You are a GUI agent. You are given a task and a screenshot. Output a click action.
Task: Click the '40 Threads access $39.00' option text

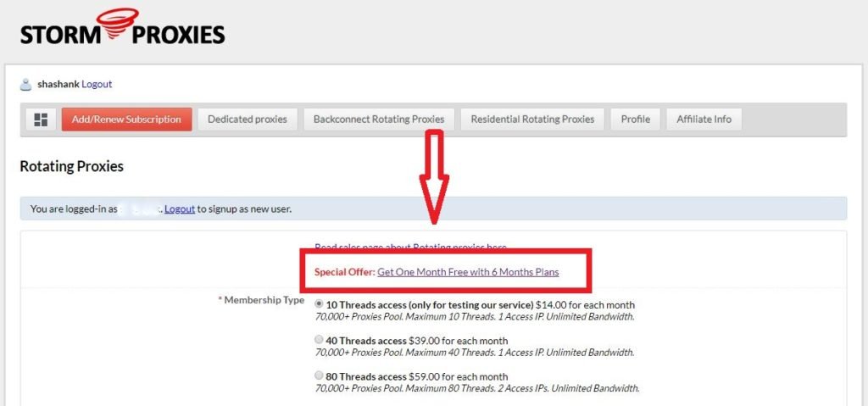(417, 341)
